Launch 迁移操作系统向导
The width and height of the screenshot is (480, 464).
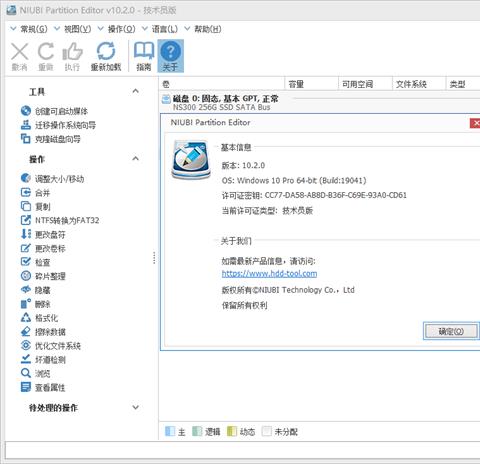(58, 125)
